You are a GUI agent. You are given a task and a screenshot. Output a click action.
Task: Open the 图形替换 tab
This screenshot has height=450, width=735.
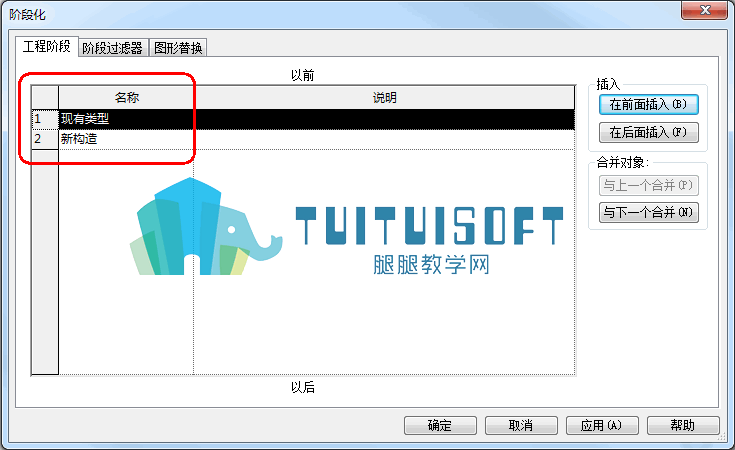(178, 48)
